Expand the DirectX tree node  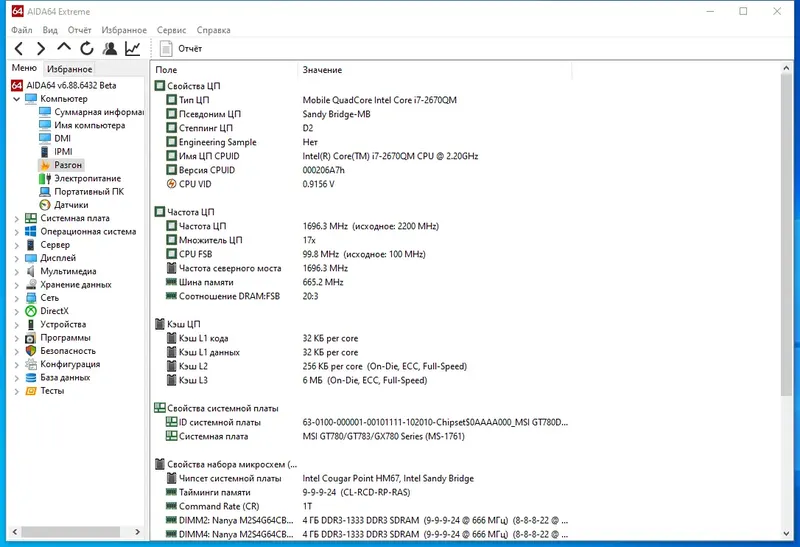pos(16,311)
